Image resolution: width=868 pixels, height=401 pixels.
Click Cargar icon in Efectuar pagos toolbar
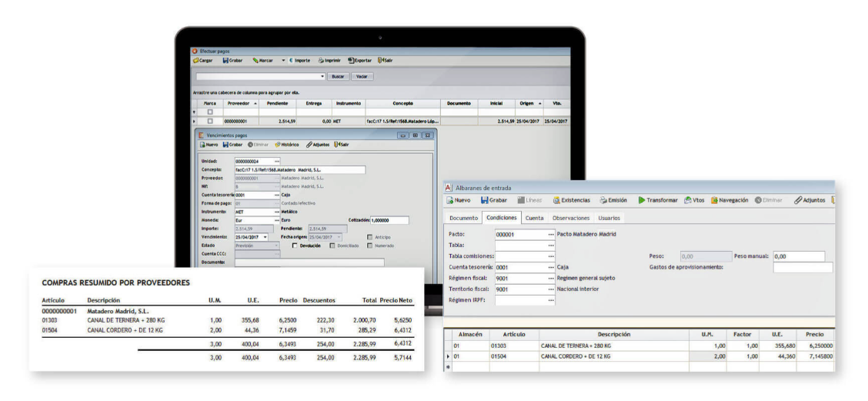point(195,60)
